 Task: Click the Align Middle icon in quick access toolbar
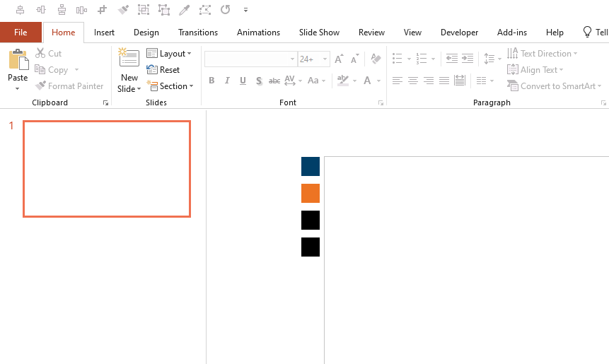point(41,10)
